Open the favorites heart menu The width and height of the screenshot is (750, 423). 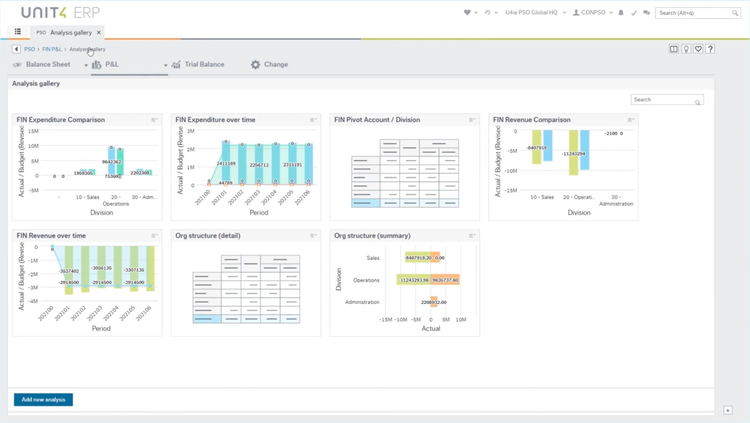click(467, 12)
